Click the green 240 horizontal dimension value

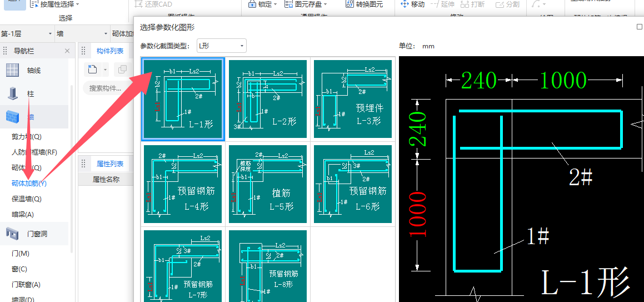(x=480, y=81)
